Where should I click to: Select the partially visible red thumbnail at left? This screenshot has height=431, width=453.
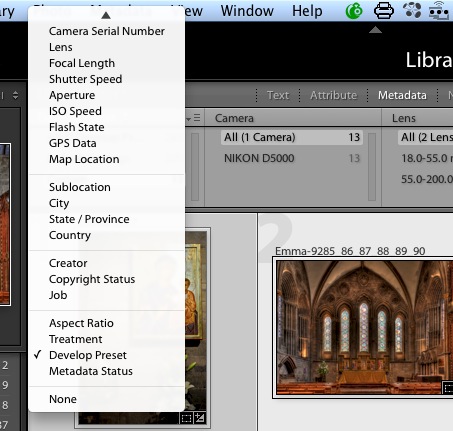click(5, 224)
